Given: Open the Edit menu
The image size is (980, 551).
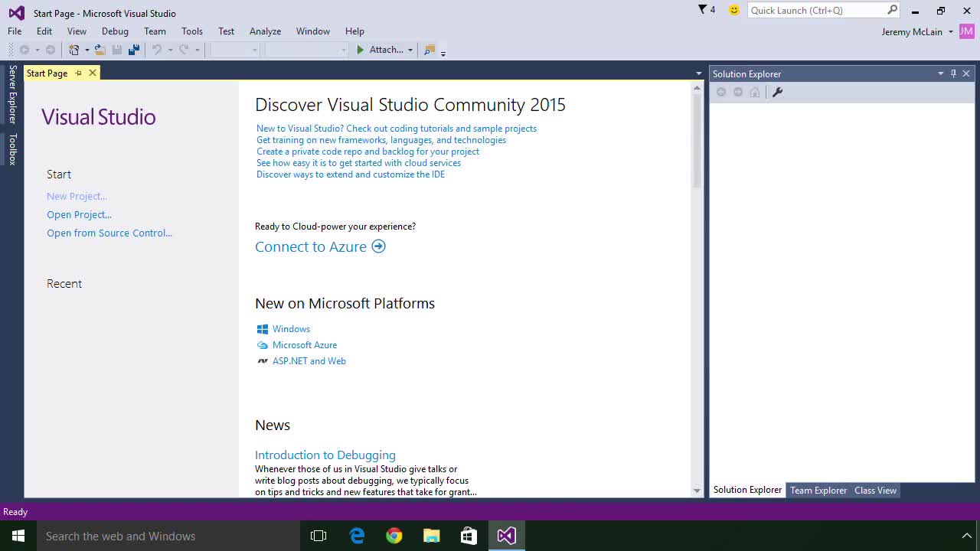Looking at the screenshot, I should pos(44,31).
